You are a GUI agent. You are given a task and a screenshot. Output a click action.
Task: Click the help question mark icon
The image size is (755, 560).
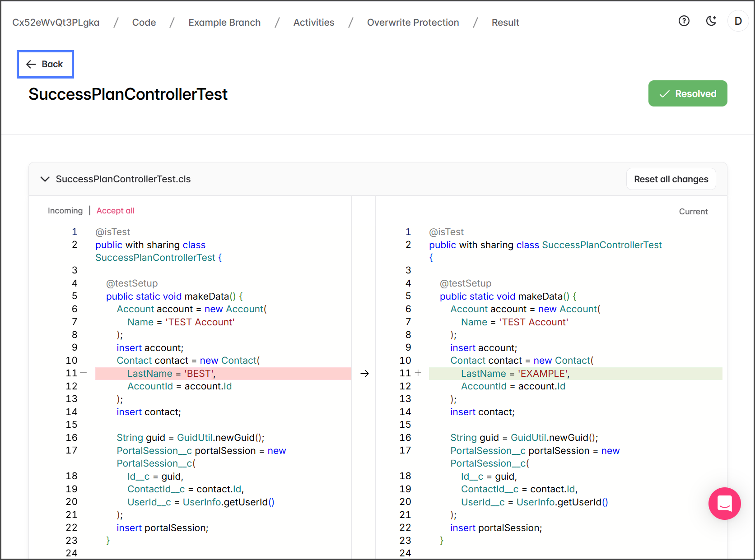684,21
